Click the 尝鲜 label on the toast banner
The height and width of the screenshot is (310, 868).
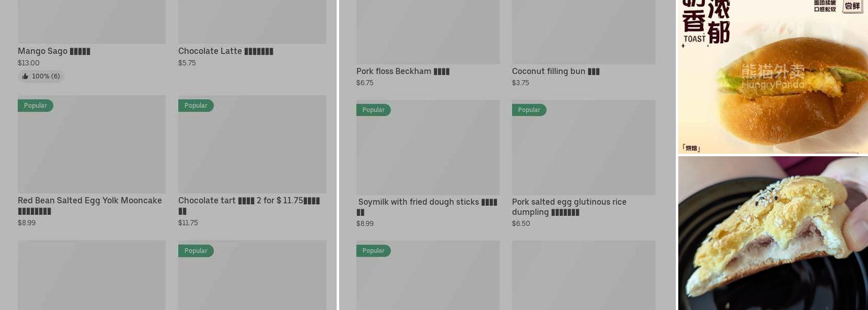[x=852, y=6]
